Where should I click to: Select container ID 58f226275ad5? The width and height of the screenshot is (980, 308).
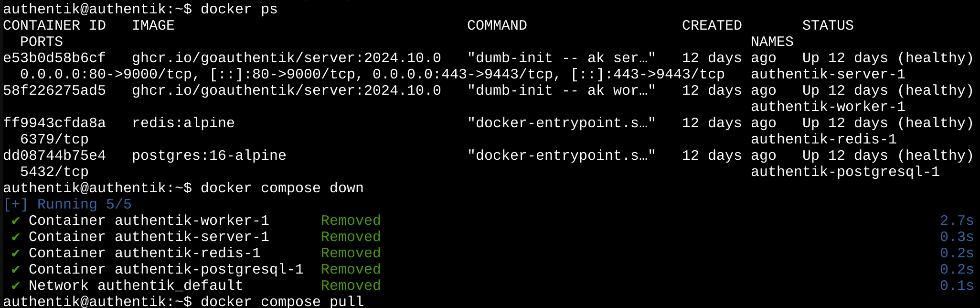click(54, 90)
